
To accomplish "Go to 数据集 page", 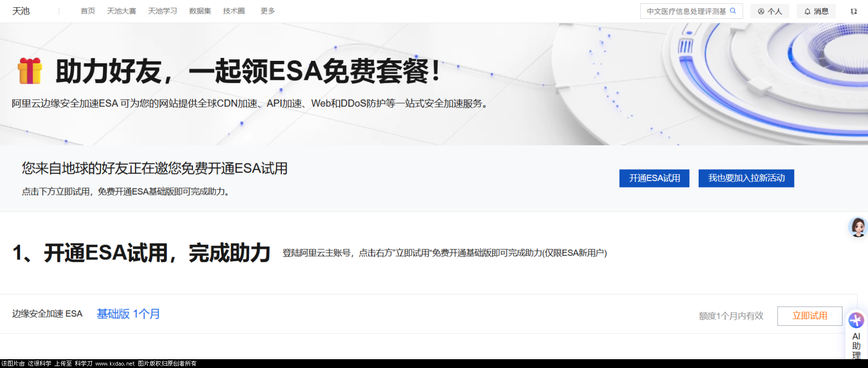I will tap(200, 11).
